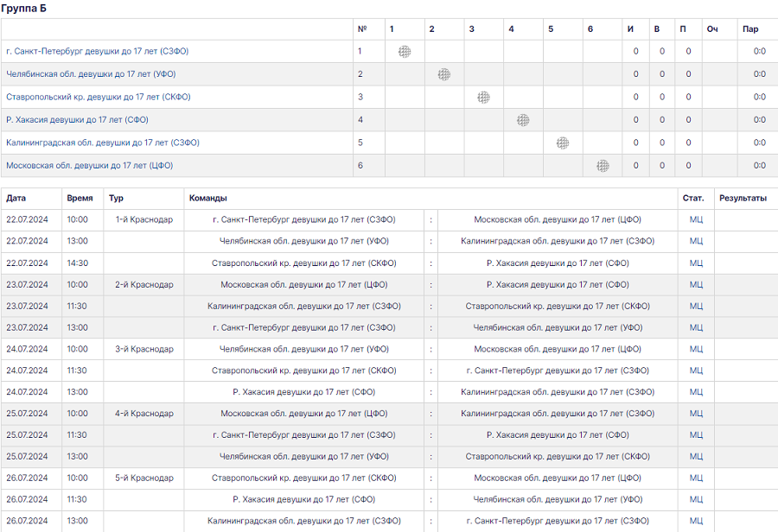This screenshot has height=532, width=778.
Task: Click the № column header in standings
Action: pos(362,28)
